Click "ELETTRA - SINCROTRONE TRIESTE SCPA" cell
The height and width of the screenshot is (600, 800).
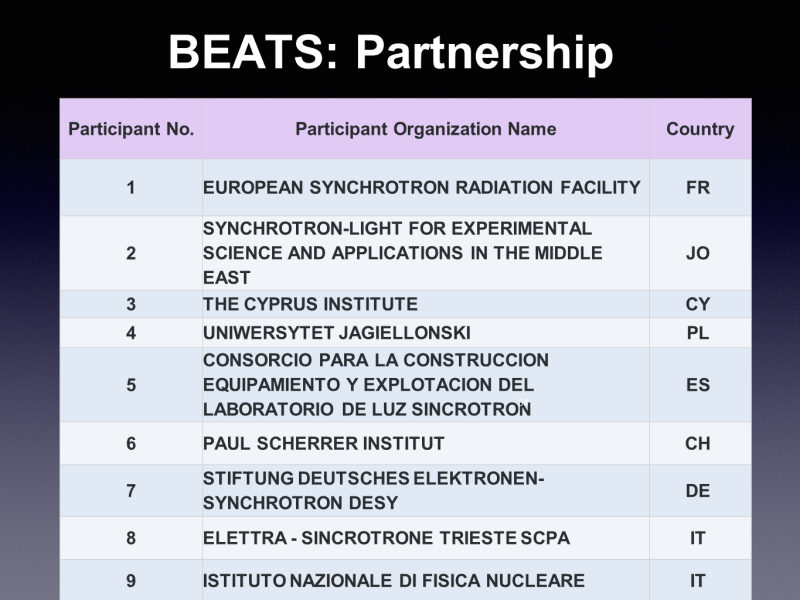(386, 538)
